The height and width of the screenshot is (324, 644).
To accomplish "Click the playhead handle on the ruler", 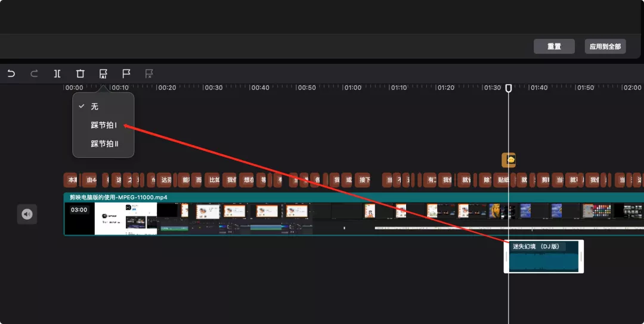I will (509, 88).
